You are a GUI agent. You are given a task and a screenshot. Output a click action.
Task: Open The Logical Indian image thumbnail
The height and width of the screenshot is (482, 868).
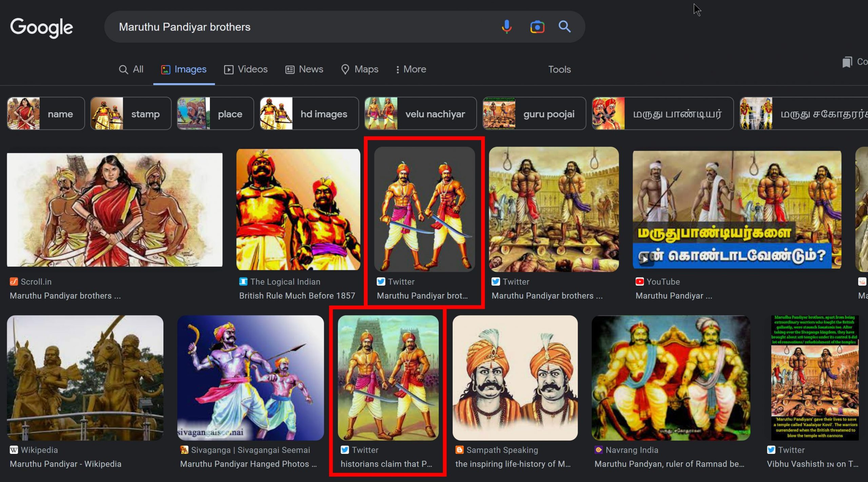click(x=298, y=209)
